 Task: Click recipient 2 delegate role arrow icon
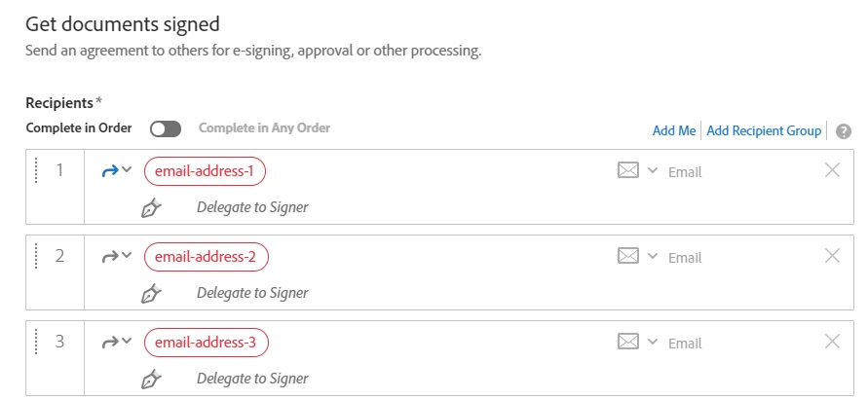(x=110, y=257)
